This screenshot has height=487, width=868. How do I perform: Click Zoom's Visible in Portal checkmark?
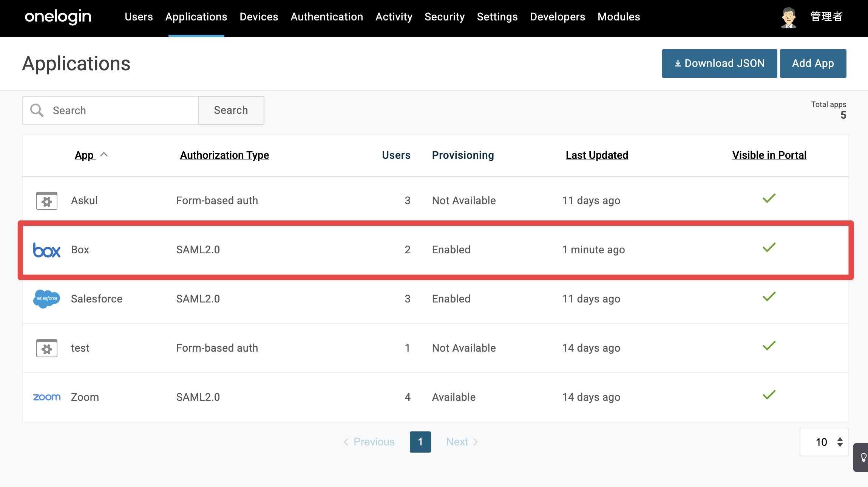pos(769,395)
